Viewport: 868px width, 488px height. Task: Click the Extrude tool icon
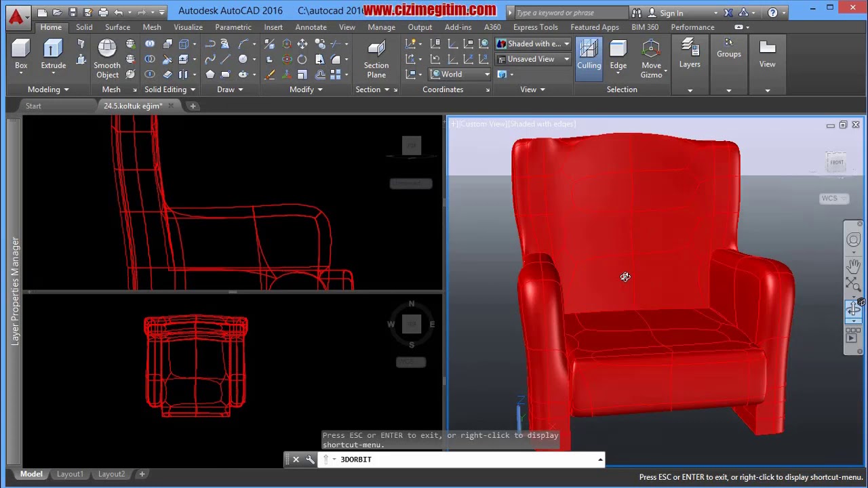(53, 49)
